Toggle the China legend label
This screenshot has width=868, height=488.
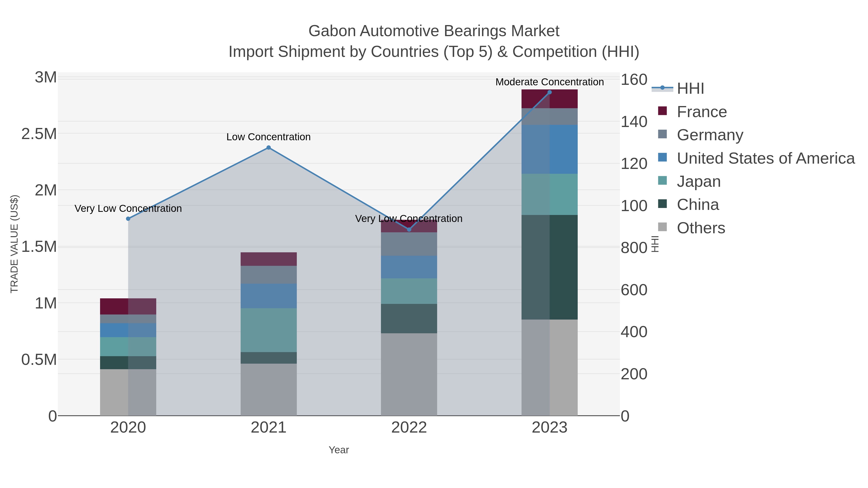(698, 204)
